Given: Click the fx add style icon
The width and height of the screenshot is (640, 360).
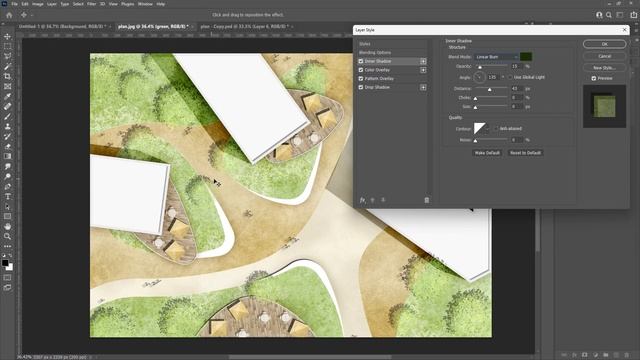Looking at the screenshot, I should [x=362, y=200].
